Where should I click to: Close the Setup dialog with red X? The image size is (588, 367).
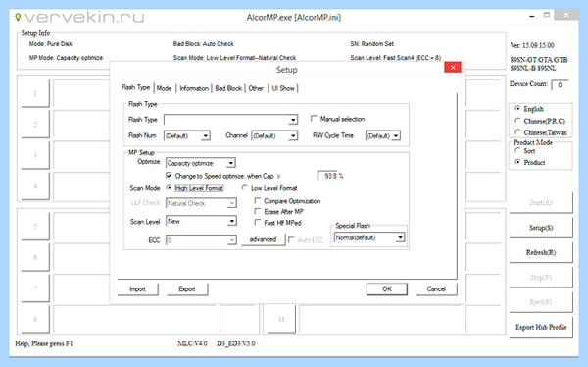pos(453,68)
